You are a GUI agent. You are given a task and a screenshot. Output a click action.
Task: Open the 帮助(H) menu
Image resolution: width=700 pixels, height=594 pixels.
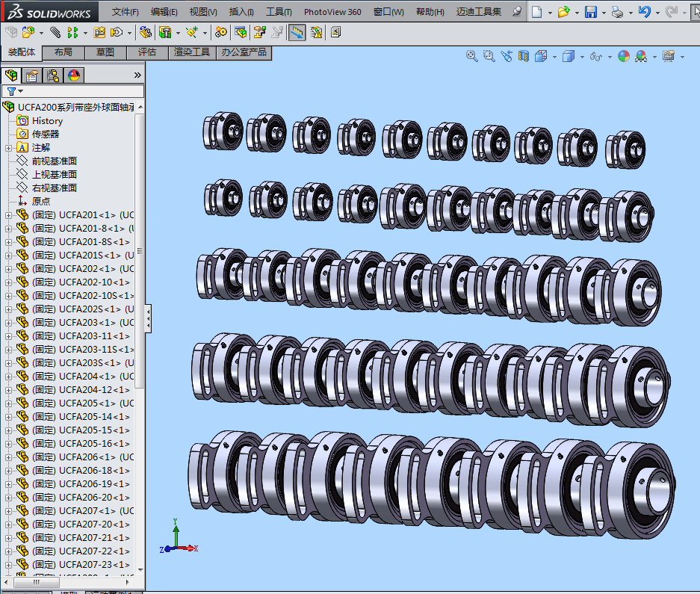[430, 12]
